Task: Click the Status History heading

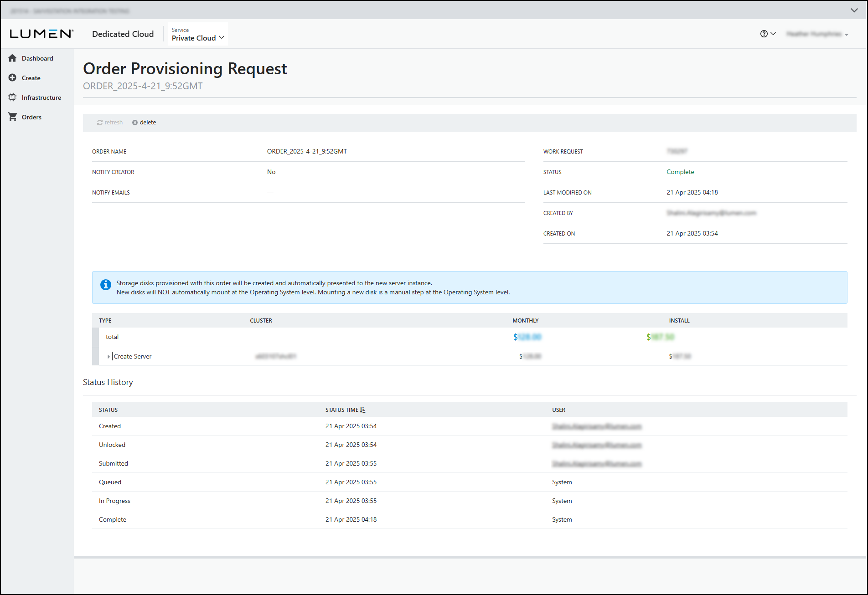Action: (108, 382)
